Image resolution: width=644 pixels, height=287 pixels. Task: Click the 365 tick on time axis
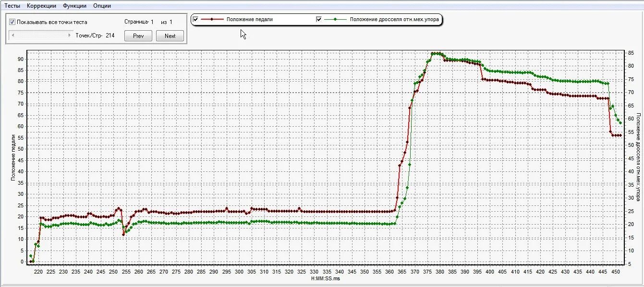tap(401, 272)
